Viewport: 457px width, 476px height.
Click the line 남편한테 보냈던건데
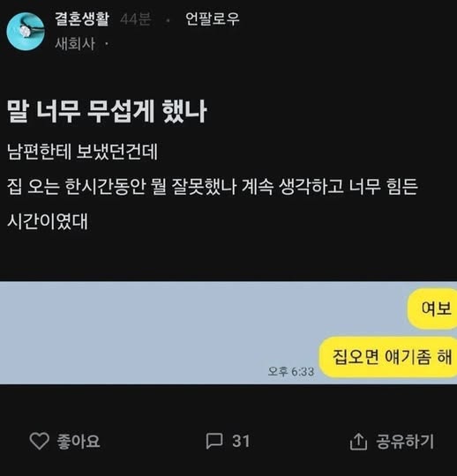click(x=82, y=152)
